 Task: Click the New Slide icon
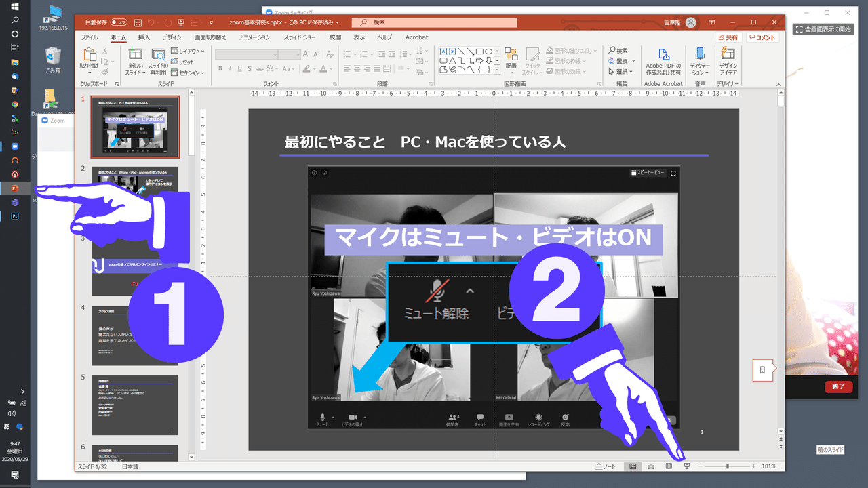pyautogui.click(x=134, y=54)
